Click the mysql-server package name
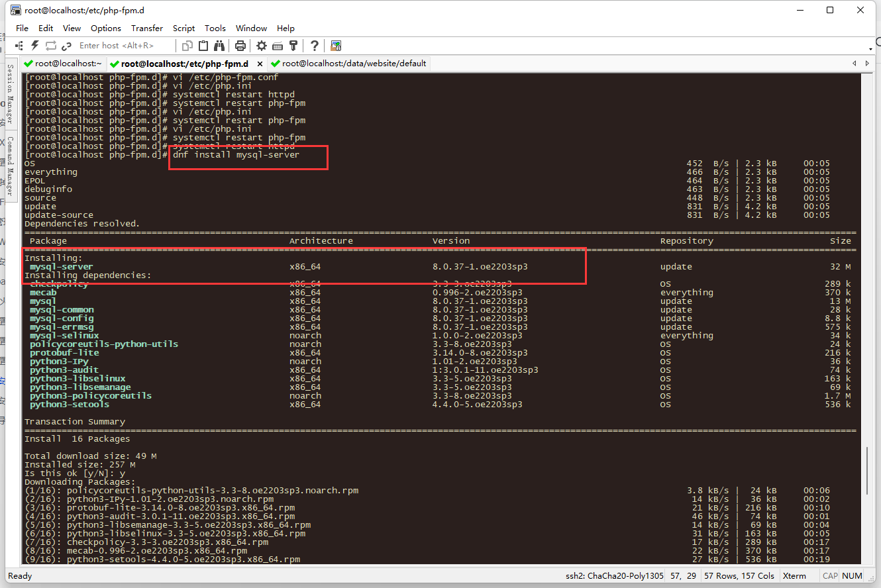Screen dimensions: 881x588 tap(62, 267)
